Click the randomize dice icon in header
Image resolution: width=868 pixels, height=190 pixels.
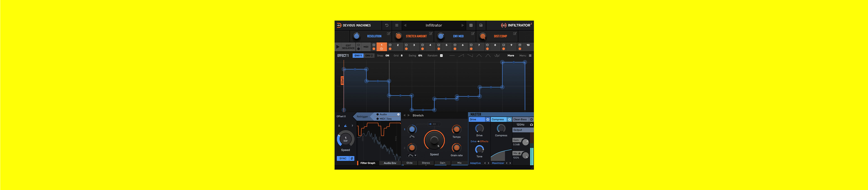click(x=471, y=25)
